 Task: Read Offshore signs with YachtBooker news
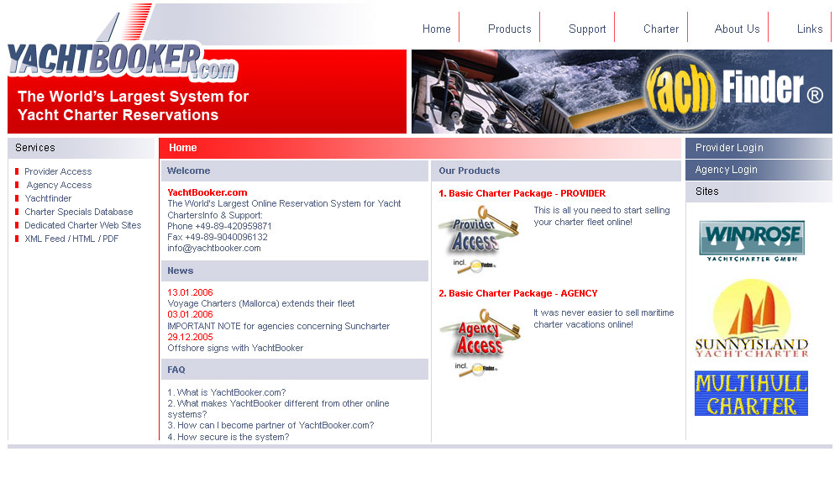pos(235,348)
